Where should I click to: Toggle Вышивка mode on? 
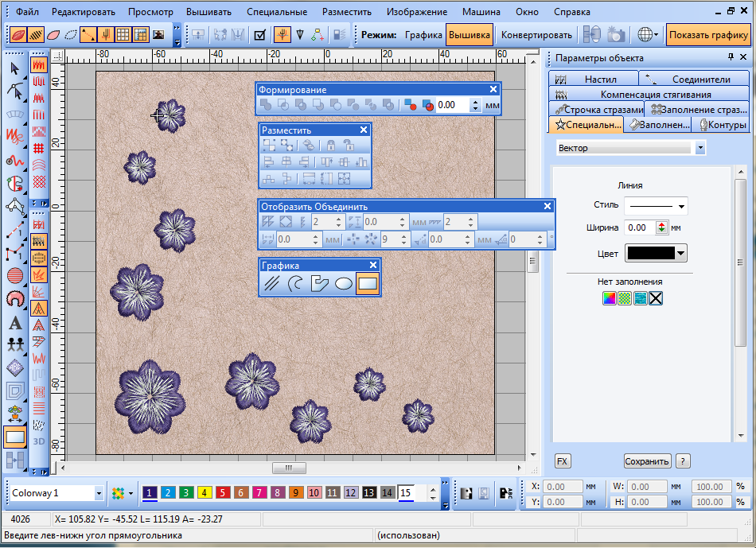[x=469, y=35]
